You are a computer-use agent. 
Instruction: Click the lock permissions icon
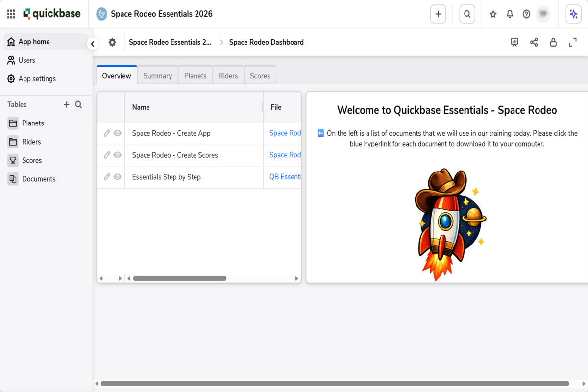(x=553, y=42)
